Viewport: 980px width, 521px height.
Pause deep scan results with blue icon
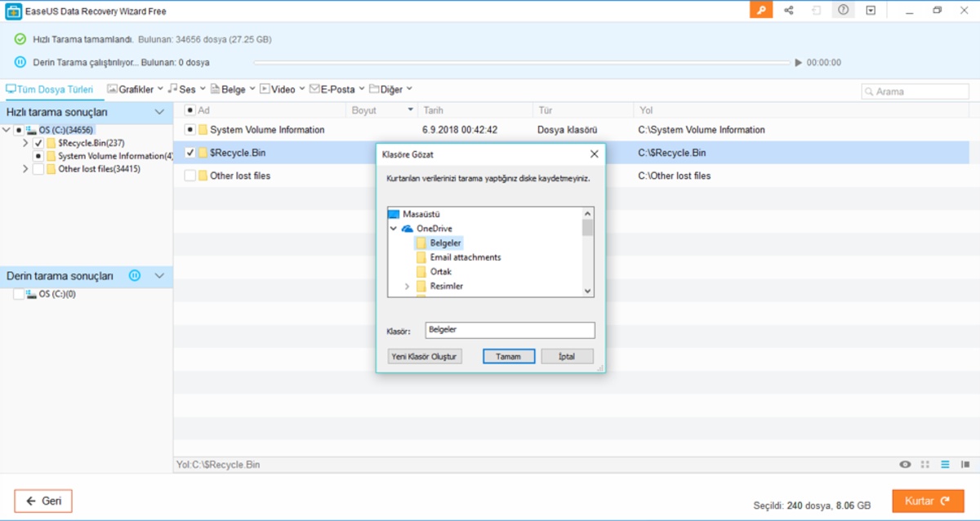[135, 276]
